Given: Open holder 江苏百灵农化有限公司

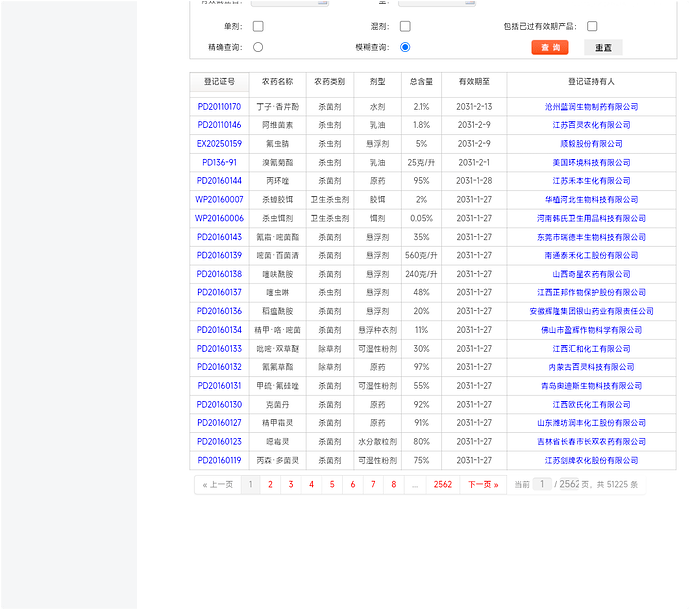Looking at the screenshot, I should click(591, 125).
